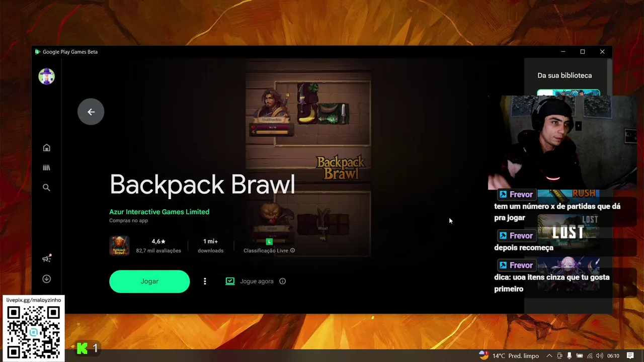Viewport: 644px width, 362px height.
Task: Open the Home icon in sidebar
Action: (x=47, y=147)
